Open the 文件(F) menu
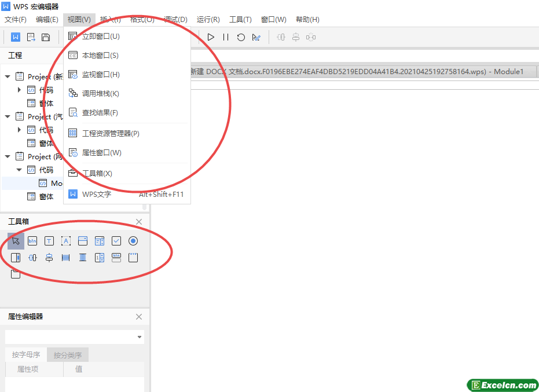539x392 pixels. 16,20
